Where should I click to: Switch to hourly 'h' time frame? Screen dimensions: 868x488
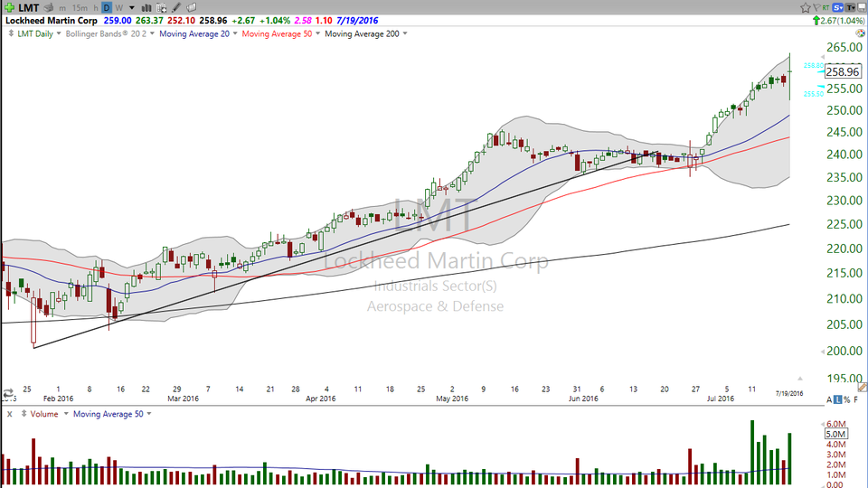(x=96, y=8)
